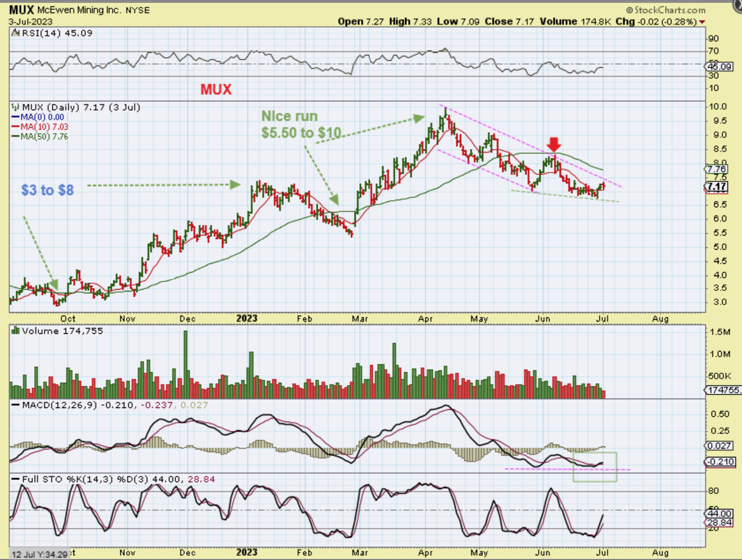Click the Full STO legend line icon
Viewport: 742px width, 560px height.
tap(15, 480)
